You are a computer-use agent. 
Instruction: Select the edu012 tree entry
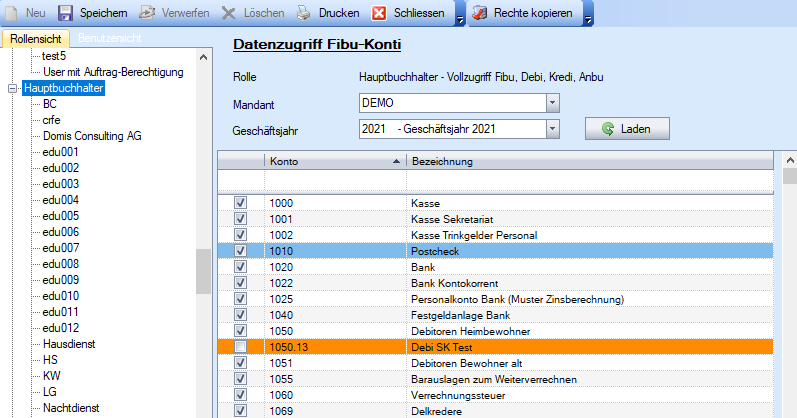point(60,328)
